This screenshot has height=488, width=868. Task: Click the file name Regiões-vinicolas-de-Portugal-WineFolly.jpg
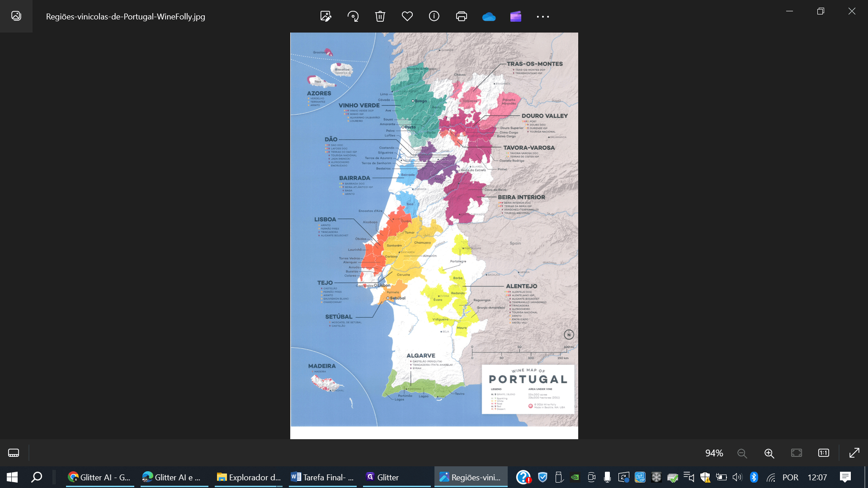click(x=126, y=17)
